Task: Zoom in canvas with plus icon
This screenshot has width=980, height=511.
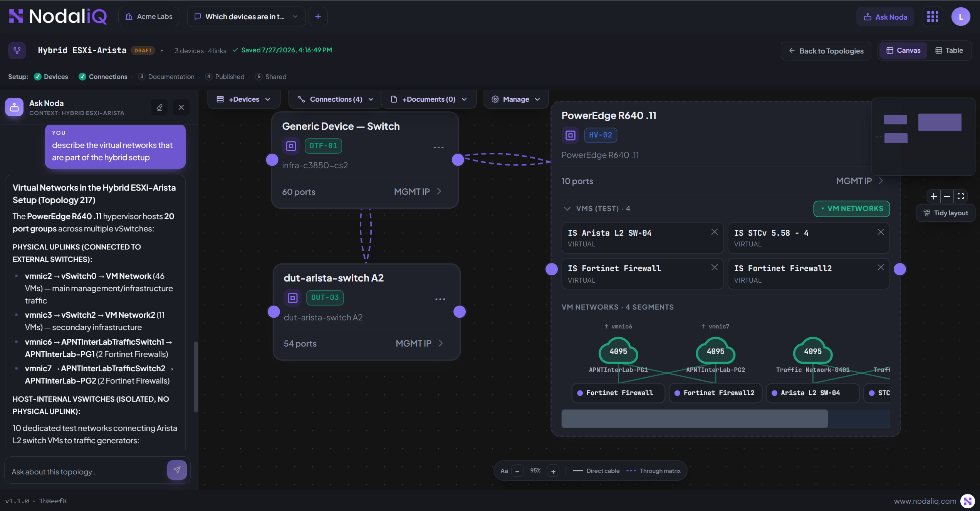Action: pyautogui.click(x=934, y=196)
